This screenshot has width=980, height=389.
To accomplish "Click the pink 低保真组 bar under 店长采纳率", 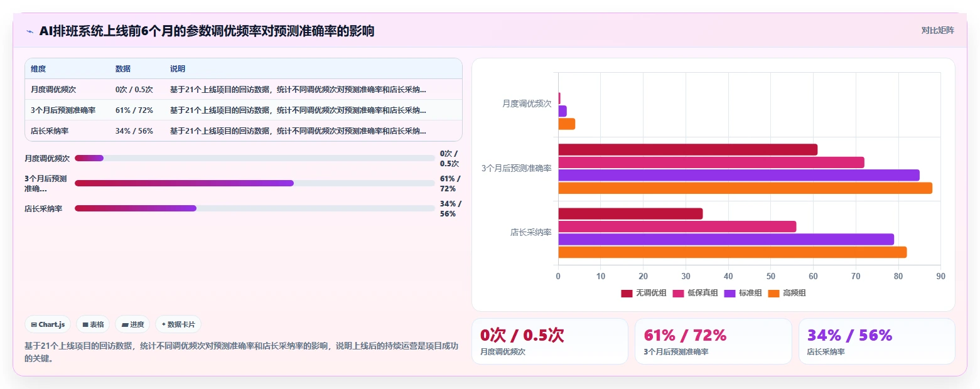I will tap(677, 226).
